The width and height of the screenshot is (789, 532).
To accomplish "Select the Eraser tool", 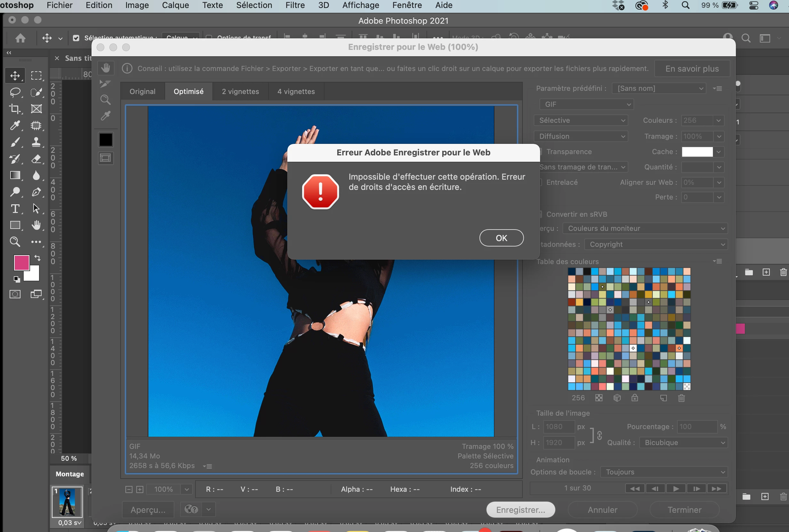I will pos(36,159).
